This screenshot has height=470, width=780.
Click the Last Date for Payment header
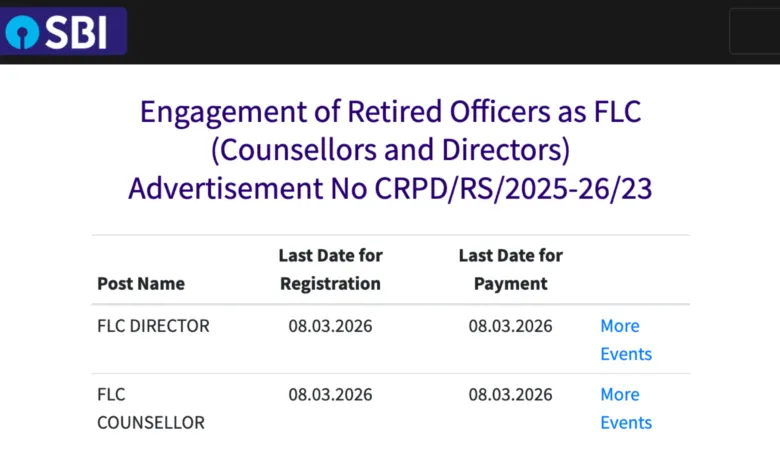point(510,269)
